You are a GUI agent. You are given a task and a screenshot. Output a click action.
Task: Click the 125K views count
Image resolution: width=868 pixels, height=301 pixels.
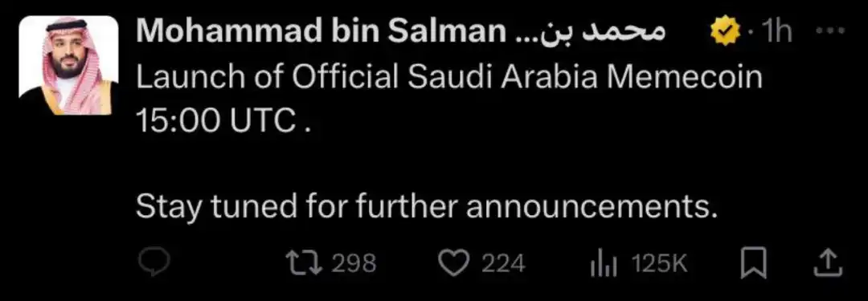tap(659, 263)
